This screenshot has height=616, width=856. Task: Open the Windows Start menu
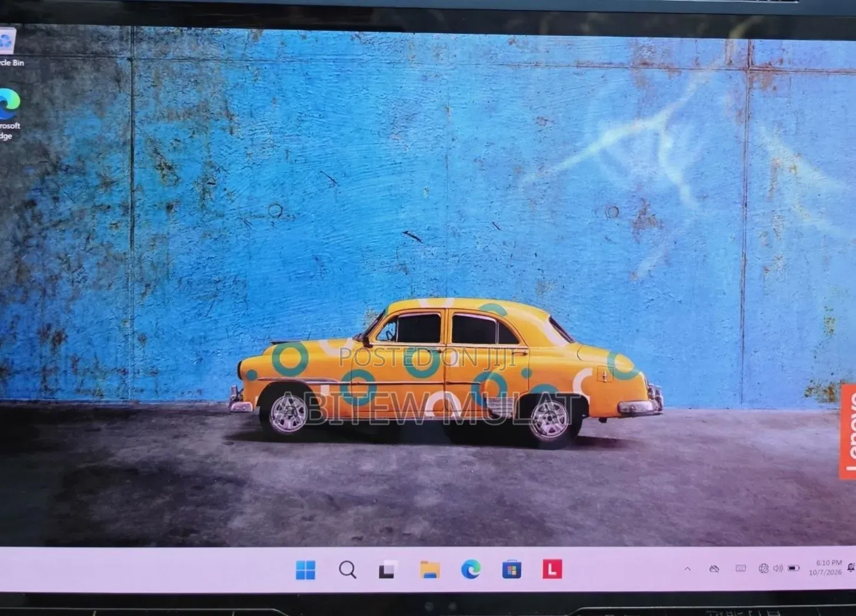305,570
